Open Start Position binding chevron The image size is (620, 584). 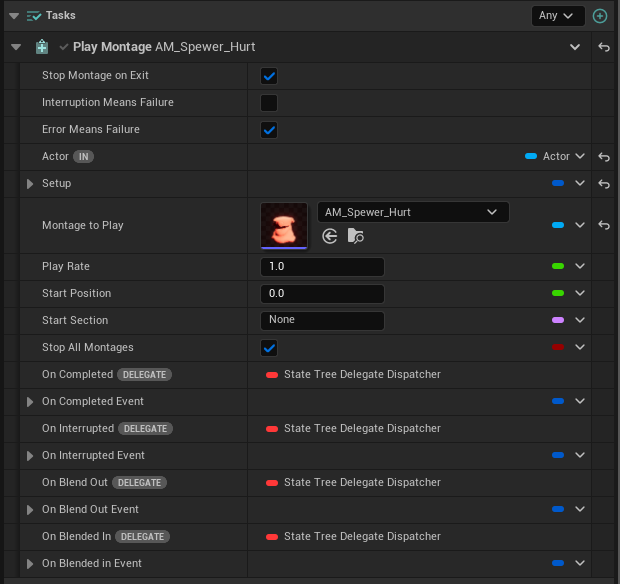[580, 293]
